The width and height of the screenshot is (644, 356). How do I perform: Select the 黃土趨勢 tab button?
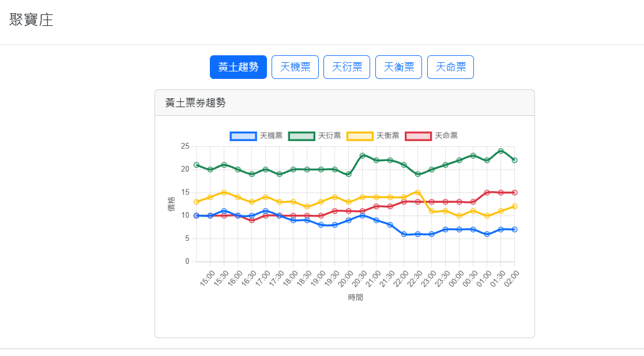coord(238,67)
